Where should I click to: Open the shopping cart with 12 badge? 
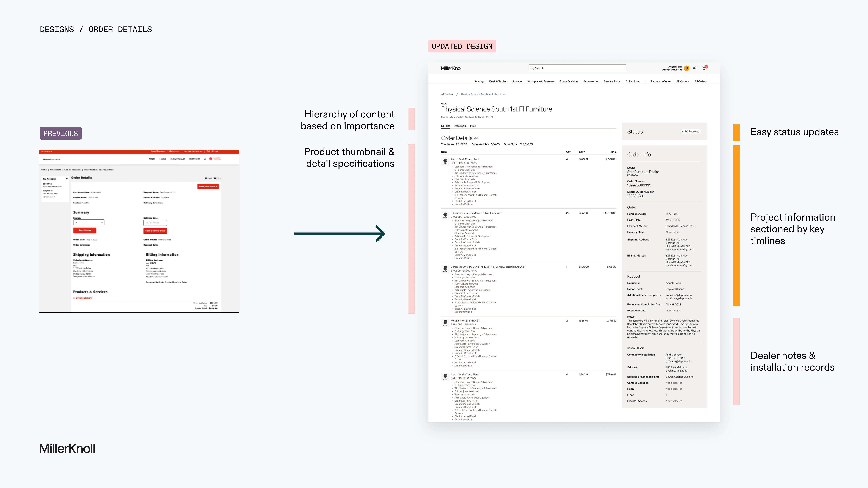(x=704, y=68)
